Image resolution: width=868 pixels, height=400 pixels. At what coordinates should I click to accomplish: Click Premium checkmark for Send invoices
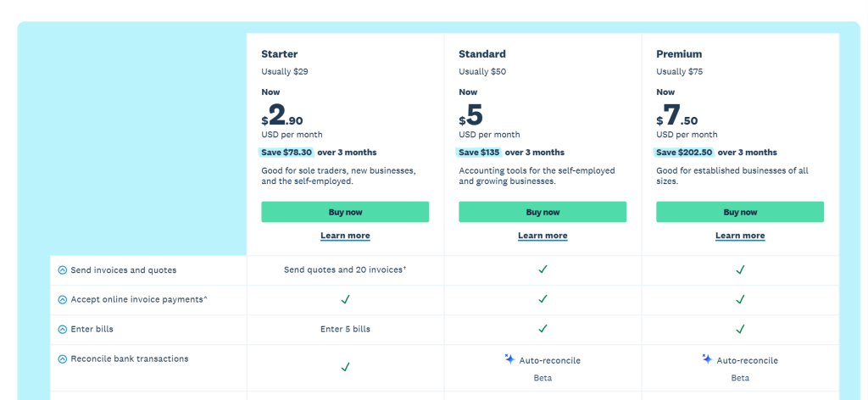coord(740,269)
